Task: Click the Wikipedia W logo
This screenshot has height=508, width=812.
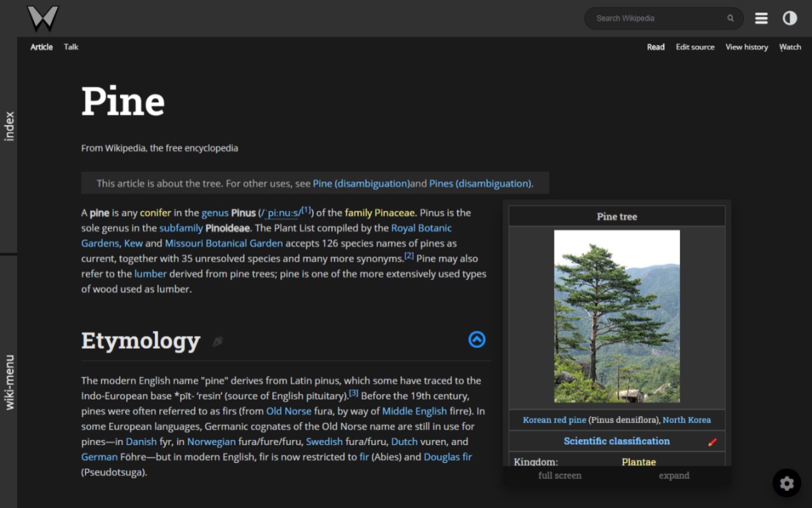Action: coord(43,18)
